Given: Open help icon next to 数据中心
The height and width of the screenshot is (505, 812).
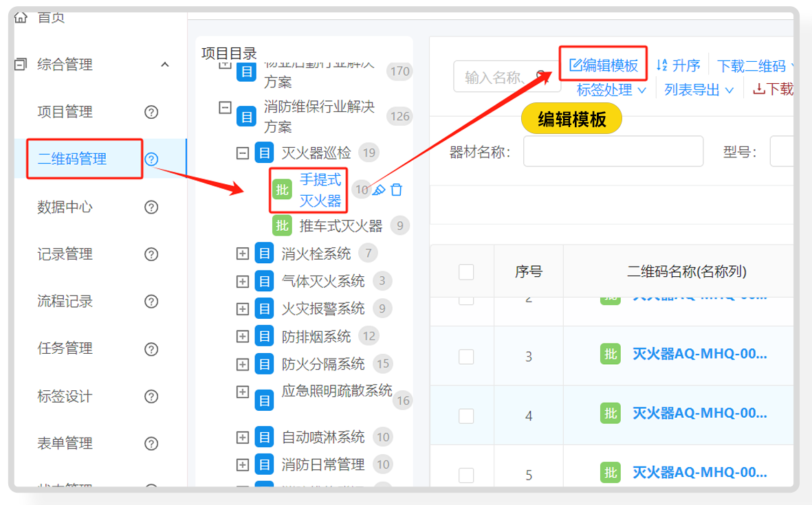Looking at the screenshot, I should point(151,207).
